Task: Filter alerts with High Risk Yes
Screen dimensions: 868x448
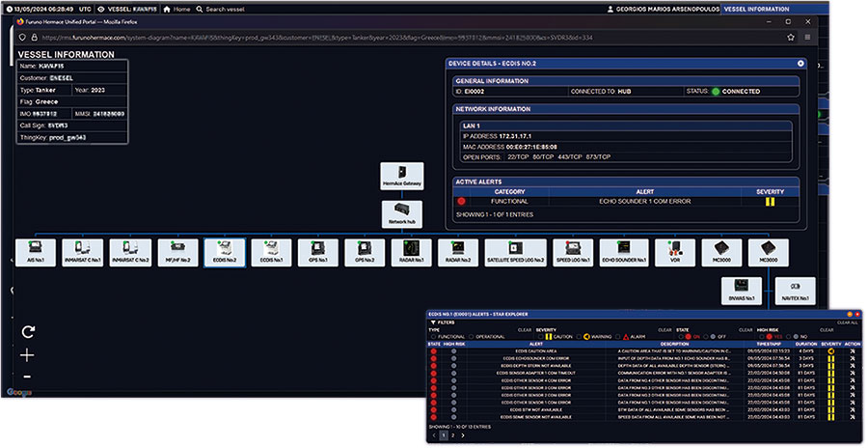Action: point(762,337)
